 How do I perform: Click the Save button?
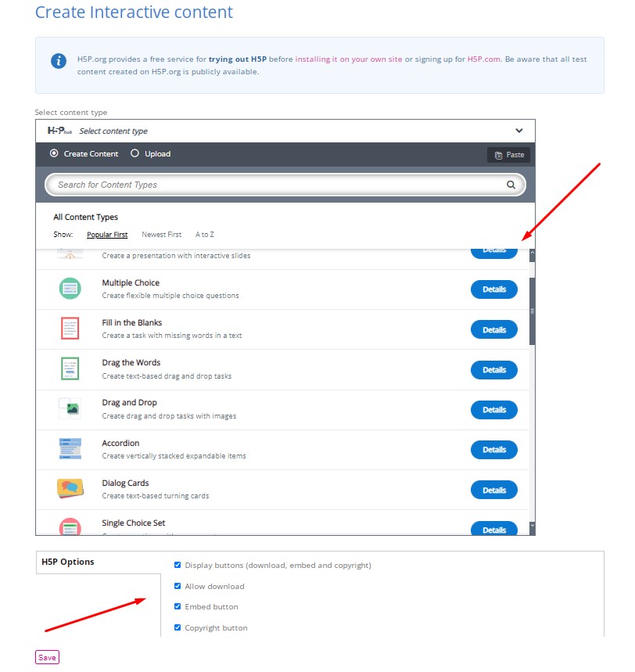pos(47,657)
